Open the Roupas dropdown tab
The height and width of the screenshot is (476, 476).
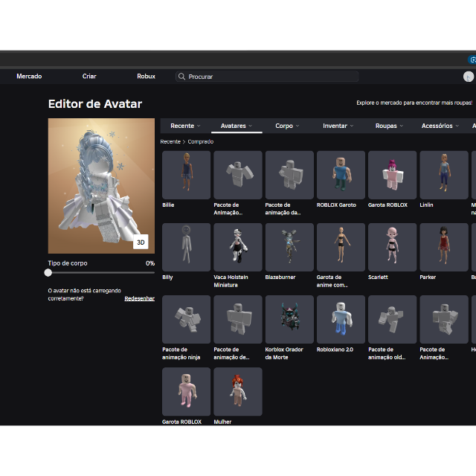390,126
